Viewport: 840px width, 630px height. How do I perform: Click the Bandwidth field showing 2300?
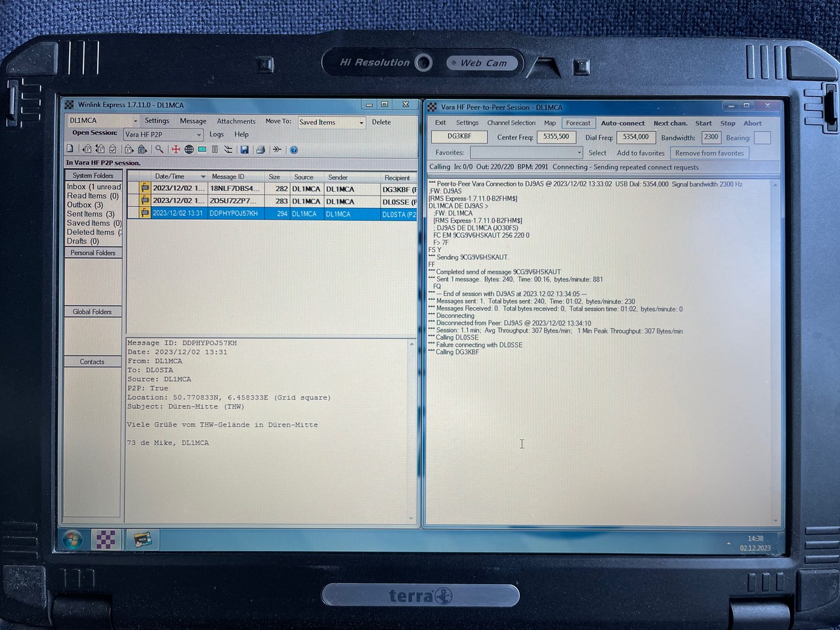711,137
